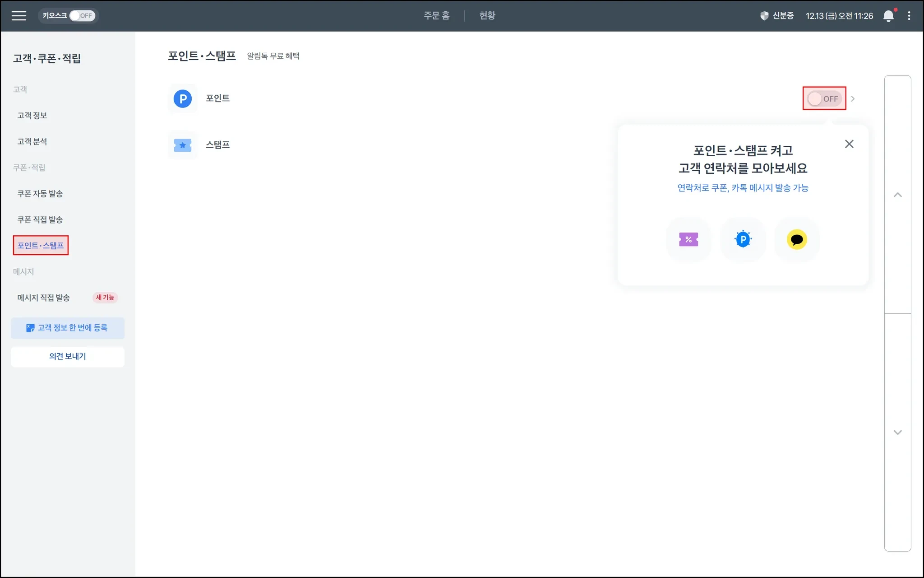Click the blue P point icon

pyautogui.click(x=183, y=98)
